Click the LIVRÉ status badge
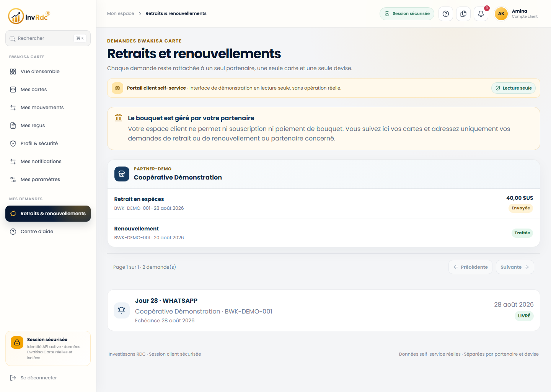Image resolution: width=551 pixels, height=392 pixels. pos(524,316)
